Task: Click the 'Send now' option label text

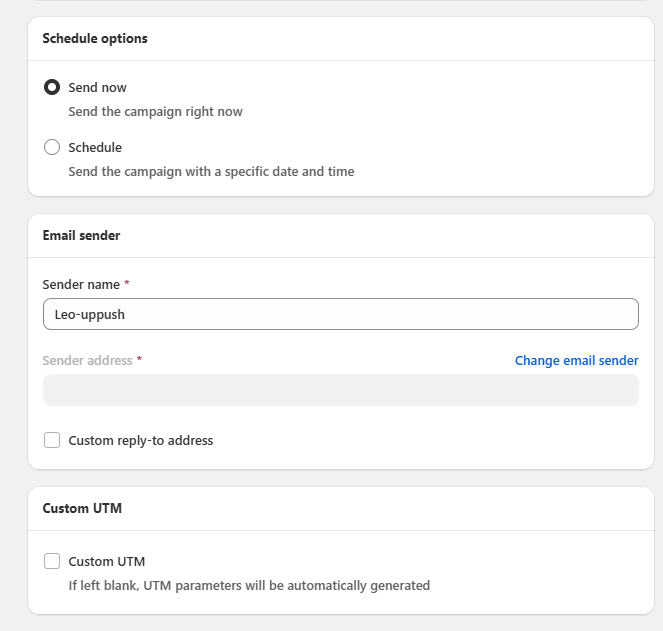Action: 97,88
